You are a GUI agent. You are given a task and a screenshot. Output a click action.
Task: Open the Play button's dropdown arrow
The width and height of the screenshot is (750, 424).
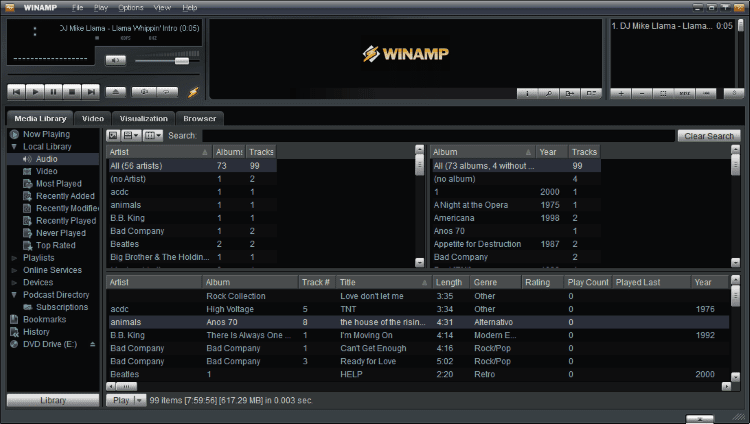click(x=139, y=400)
